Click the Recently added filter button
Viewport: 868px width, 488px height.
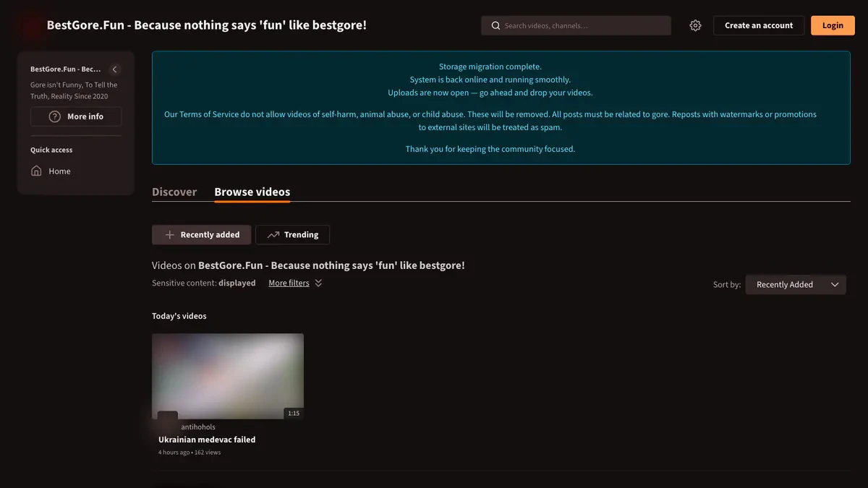(x=201, y=235)
